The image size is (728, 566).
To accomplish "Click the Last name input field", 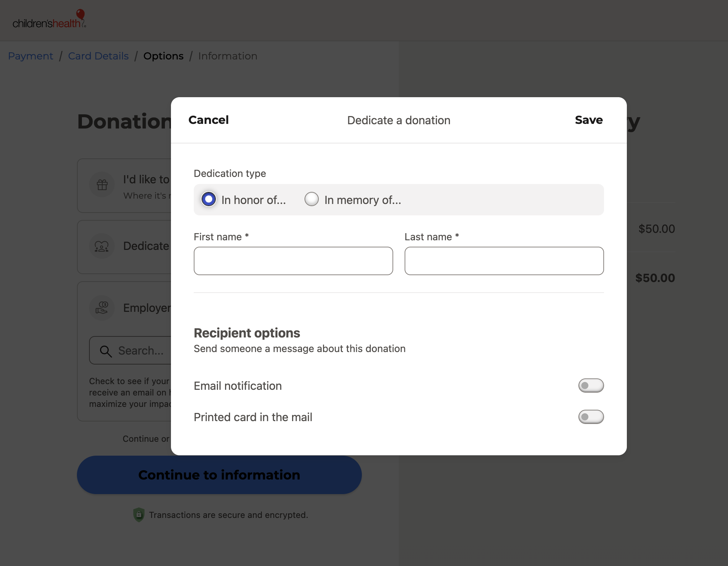I will click(x=504, y=261).
